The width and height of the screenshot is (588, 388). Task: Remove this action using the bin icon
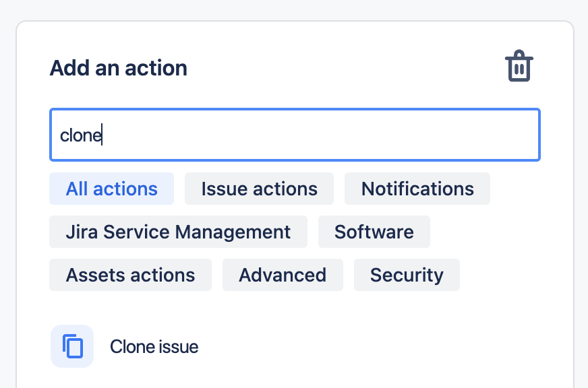click(x=519, y=67)
